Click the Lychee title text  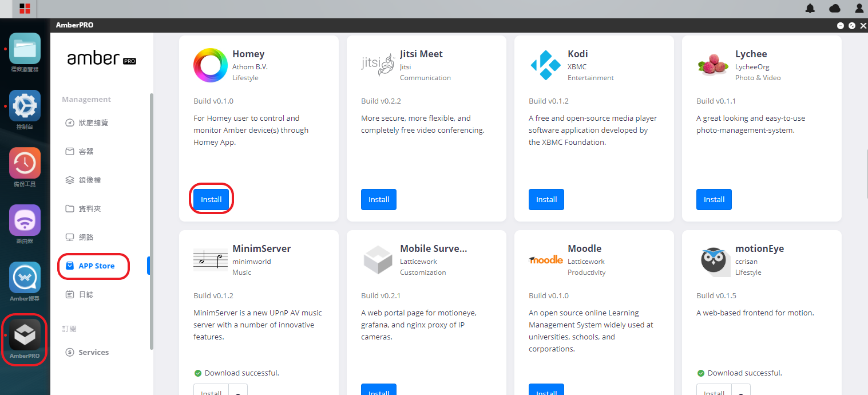tap(751, 54)
